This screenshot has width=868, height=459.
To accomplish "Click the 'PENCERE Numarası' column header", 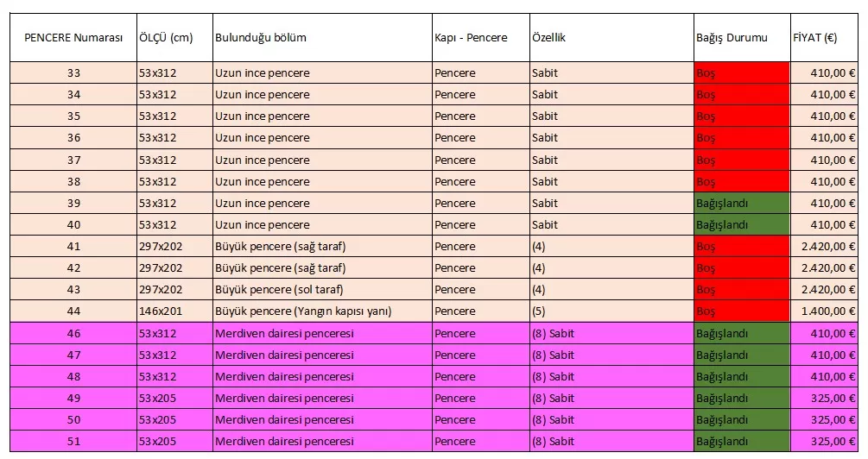I will (x=73, y=38).
